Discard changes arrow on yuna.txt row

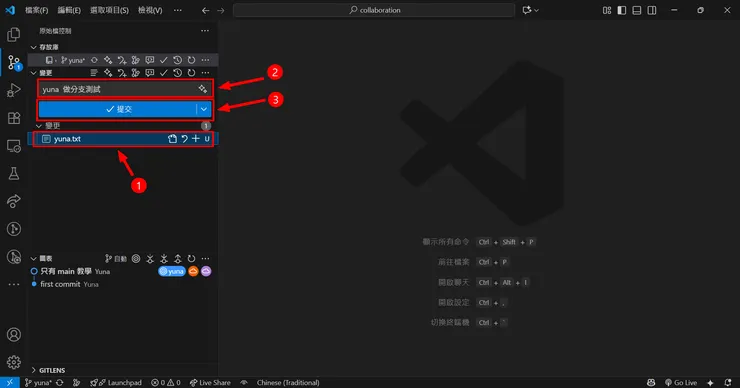(x=185, y=139)
